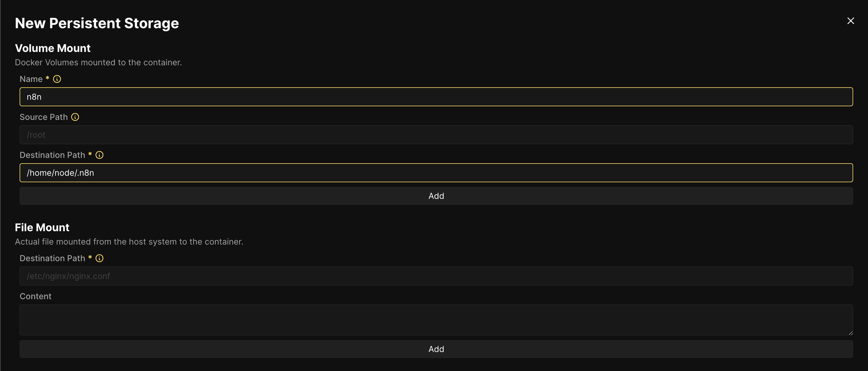Screen dimensions: 868x371
Task: Click the Source Path field with /root placeholder
Action: (436, 135)
